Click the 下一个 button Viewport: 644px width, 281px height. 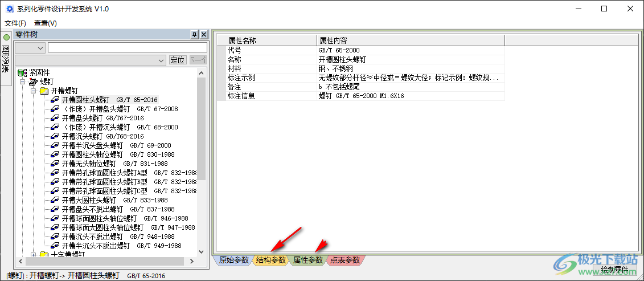point(198,60)
